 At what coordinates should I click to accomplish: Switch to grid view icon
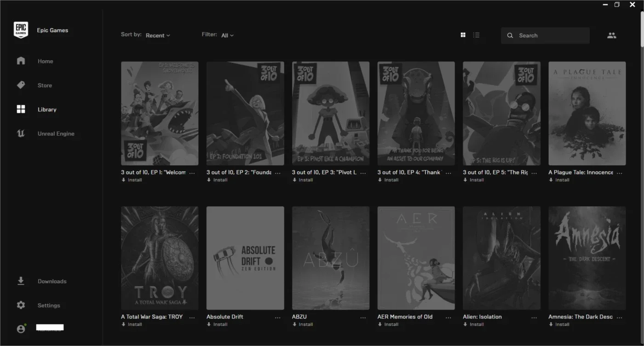[x=463, y=35]
